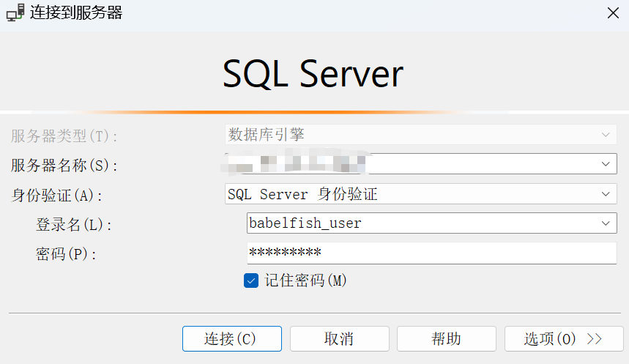Screen dimensions: 629x364
Task: Focus the 密码 password field
Action: click(x=431, y=253)
